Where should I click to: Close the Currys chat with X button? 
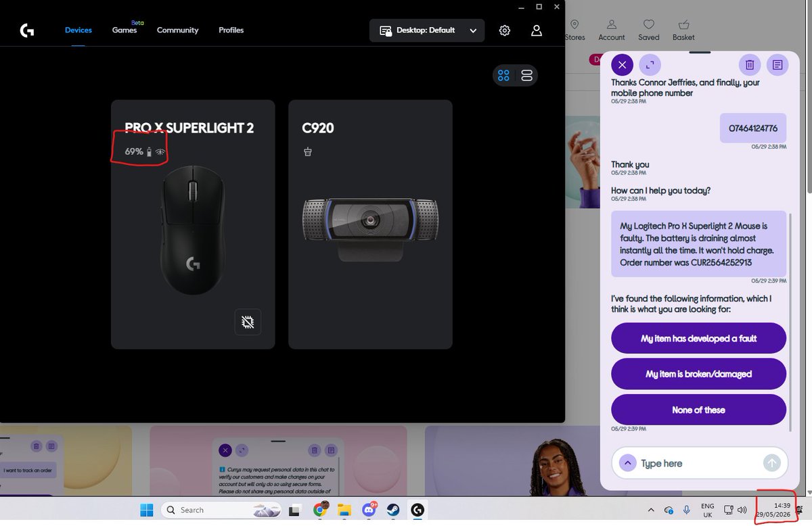click(x=622, y=65)
